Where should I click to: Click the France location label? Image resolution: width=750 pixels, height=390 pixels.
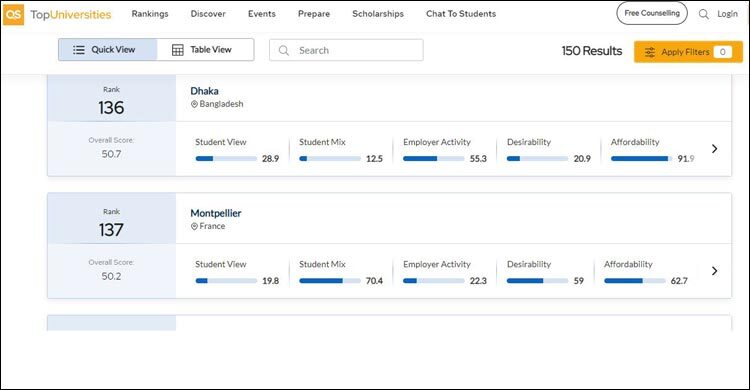212,226
